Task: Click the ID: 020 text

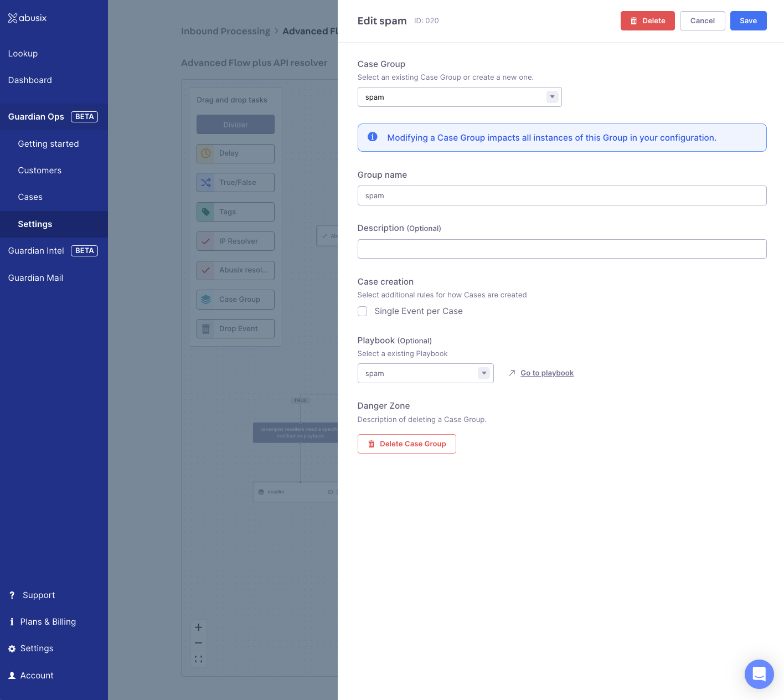Action: (426, 21)
